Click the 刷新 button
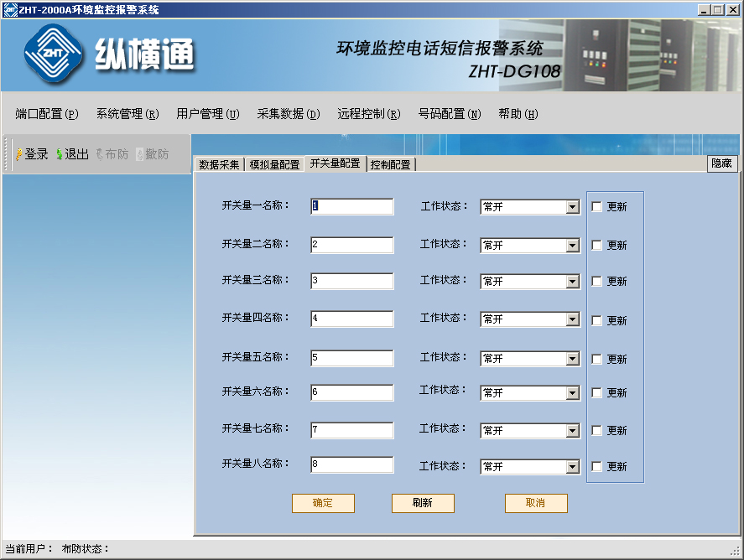Viewport: 744px width, 560px height. coord(423,503)
